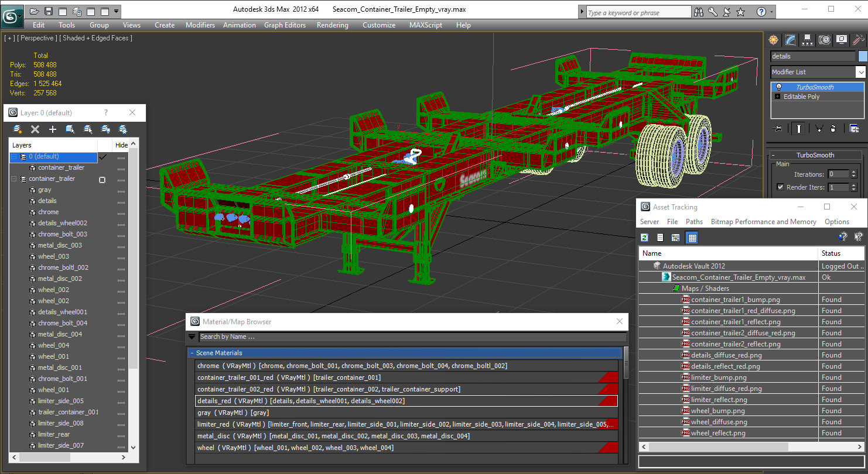Screen dimensions: 868x474
Task: Switch to the Create command panel tab
Action: click(x=774, y=40)
